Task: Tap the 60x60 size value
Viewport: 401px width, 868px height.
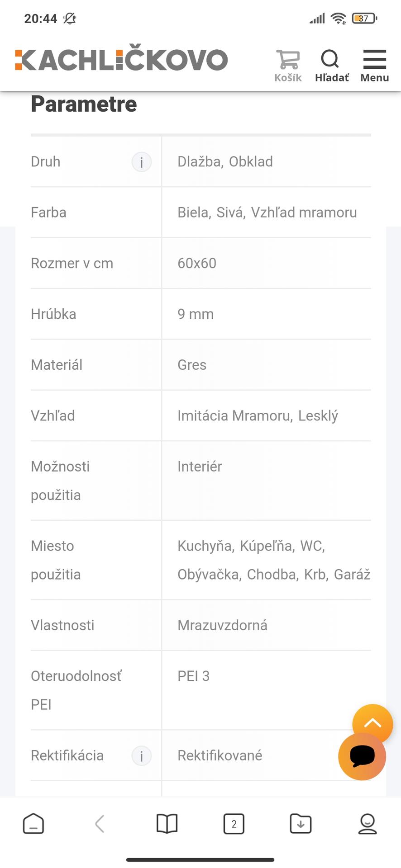Action: (x=197, y=263)
